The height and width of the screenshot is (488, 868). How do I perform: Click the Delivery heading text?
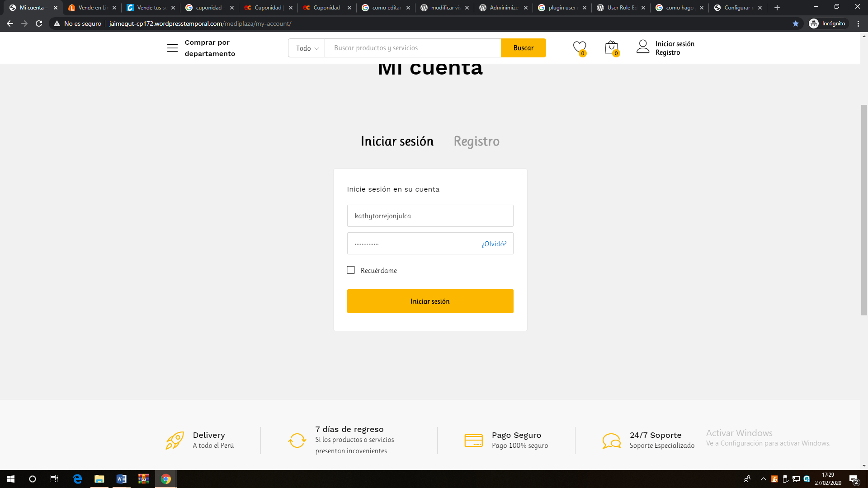point(209,435)
